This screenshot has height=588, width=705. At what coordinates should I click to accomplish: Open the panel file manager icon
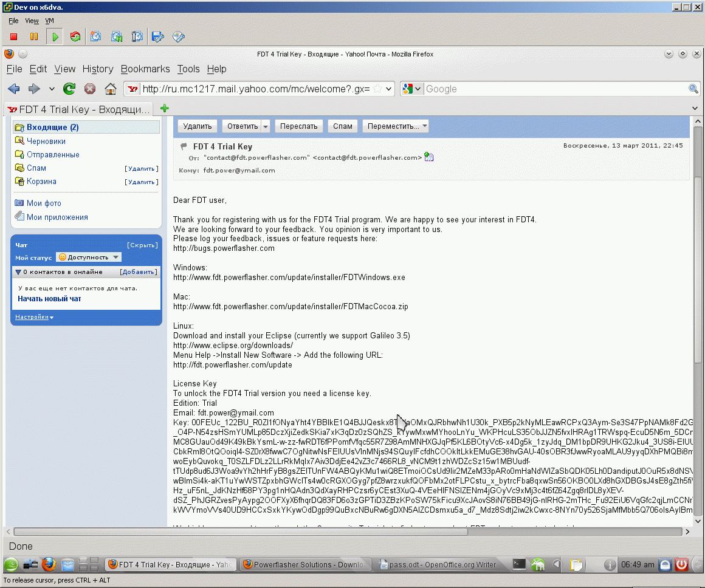coord(68,564)
